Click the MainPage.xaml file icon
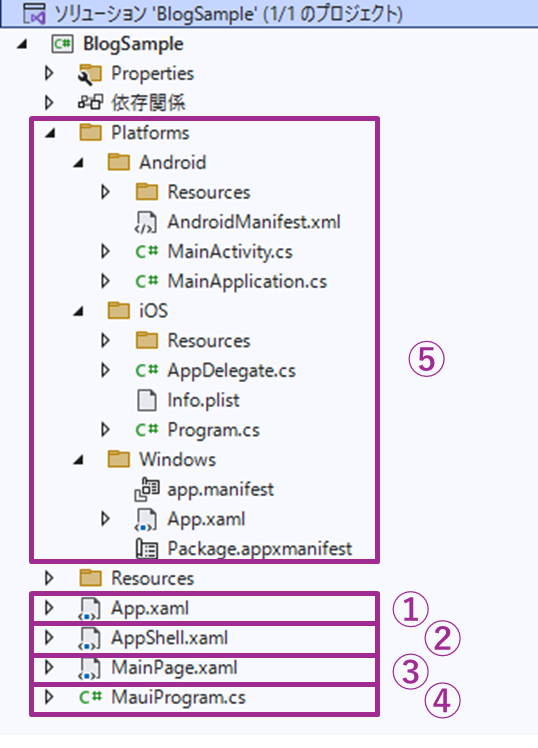 [89, 668]
